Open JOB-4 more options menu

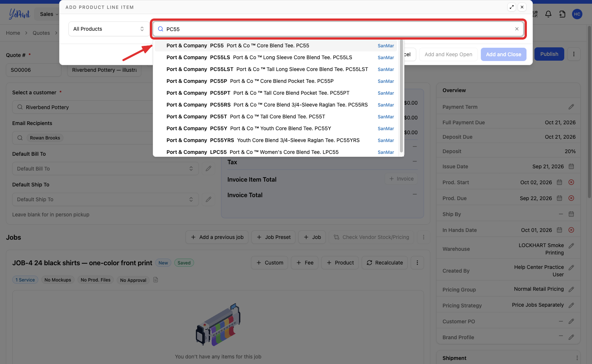[417, 263]
